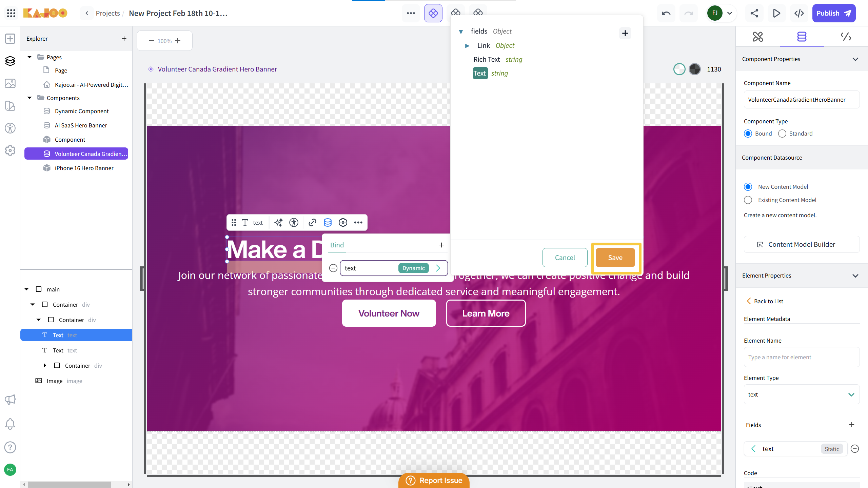Click the share icon in top bar
The image size is (868, 488).
click(x=754, y=13)
